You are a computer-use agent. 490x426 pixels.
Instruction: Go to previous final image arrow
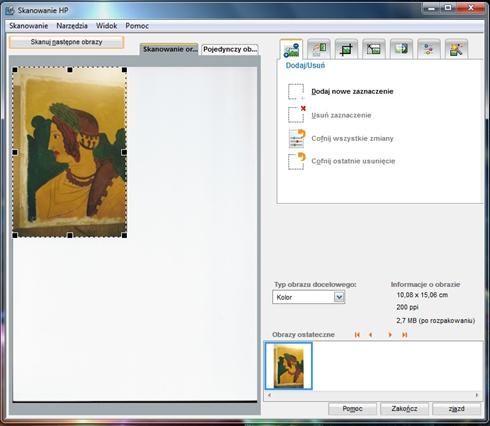click(371, 335)
